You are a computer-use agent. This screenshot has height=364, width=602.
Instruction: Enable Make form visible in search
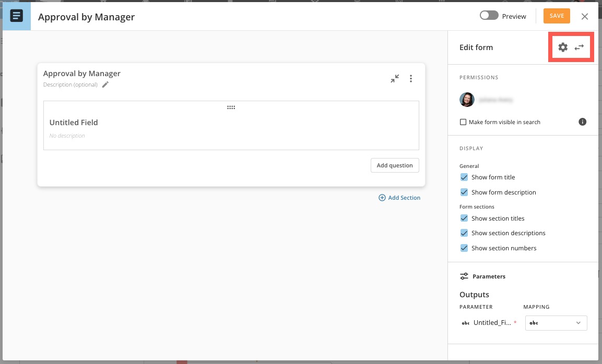click(x=463, y=122)
